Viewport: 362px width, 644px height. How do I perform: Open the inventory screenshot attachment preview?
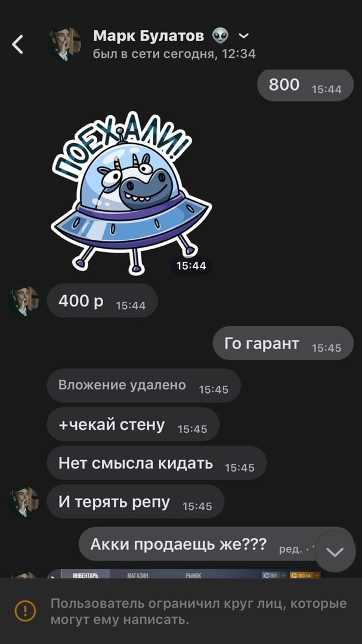tap(184, 574)
